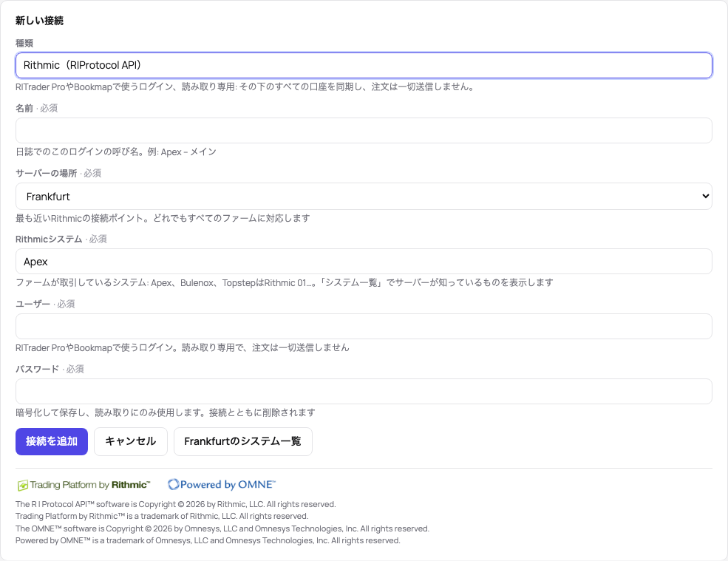The height and width of the screenshot is (561, 728).
Task: Focus the 名前 input field
Action: 364,131
